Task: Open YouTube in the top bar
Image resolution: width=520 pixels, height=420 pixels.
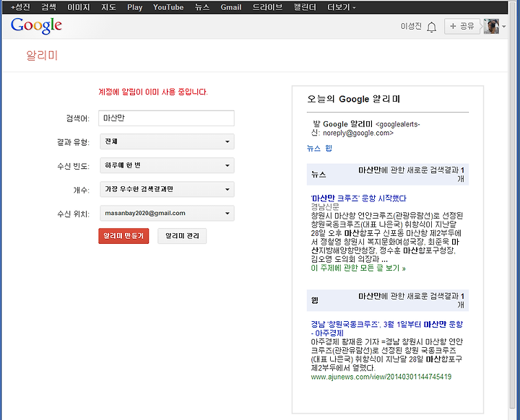Action: [x=168, y=7]
